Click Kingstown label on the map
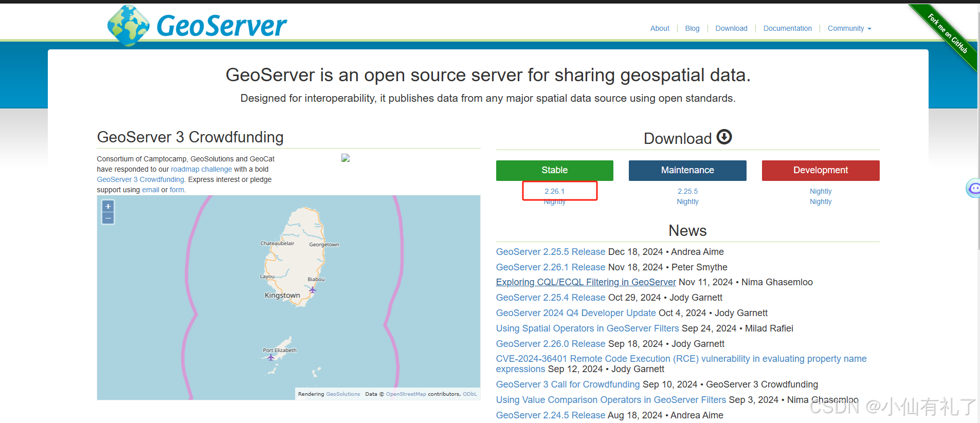The height and width of the screenshot is (423, 980). click(282, 296)
